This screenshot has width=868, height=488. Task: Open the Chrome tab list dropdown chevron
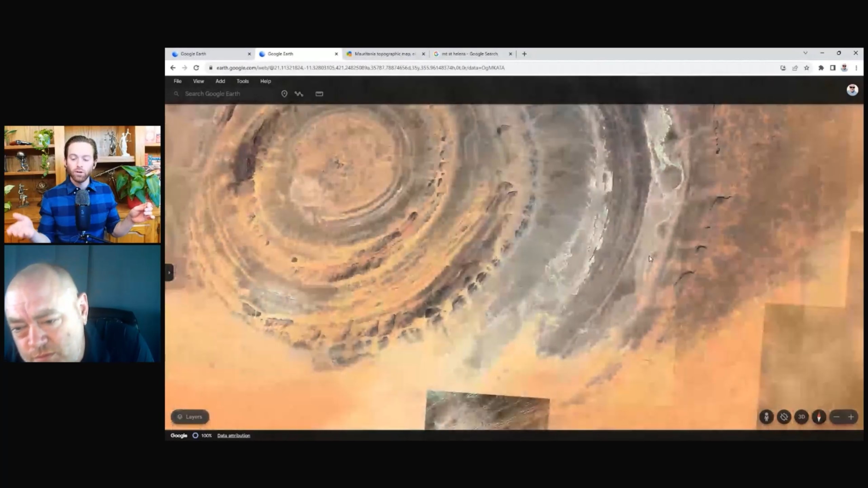coord(806,53)
